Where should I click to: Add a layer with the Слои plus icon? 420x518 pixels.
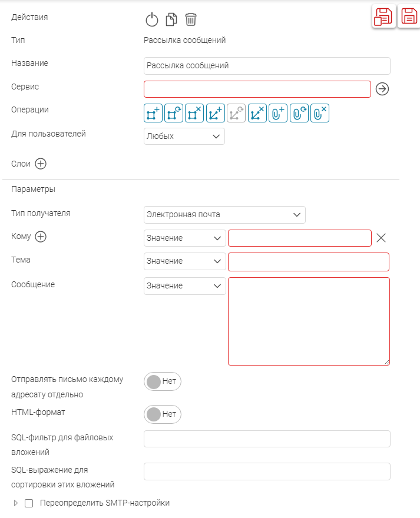click(x=41, y=164)
